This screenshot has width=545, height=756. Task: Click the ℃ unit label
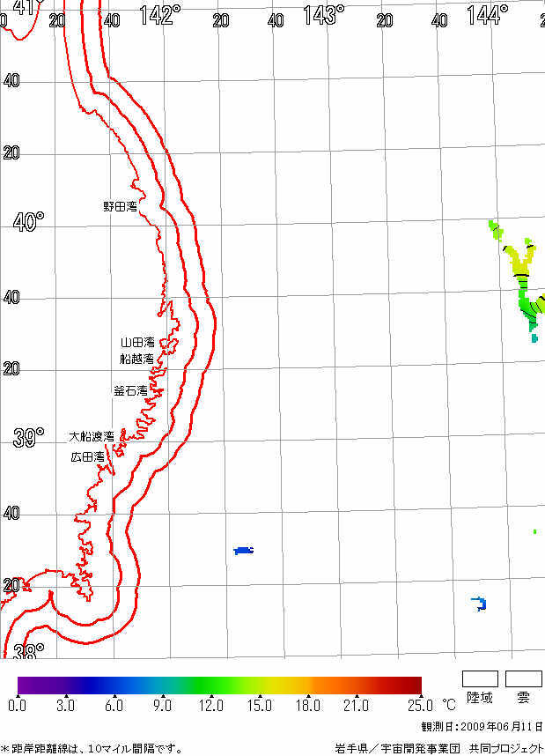coord(448,706)
